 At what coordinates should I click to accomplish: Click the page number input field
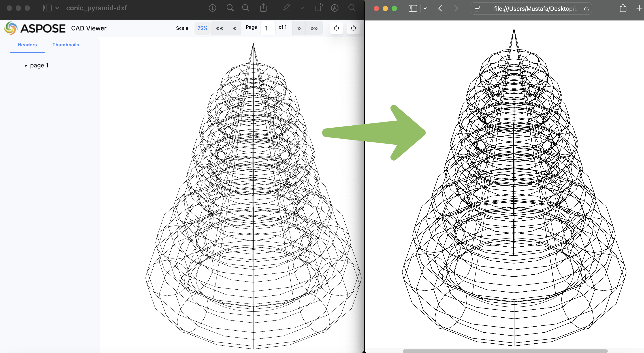pyautogui.click(x=267, y=28)
